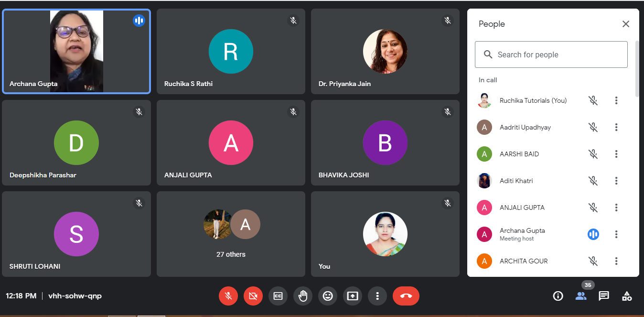The height and width of the screenshot is (317, 644).
Task: Open the chat messages icon
Action: 604,296
